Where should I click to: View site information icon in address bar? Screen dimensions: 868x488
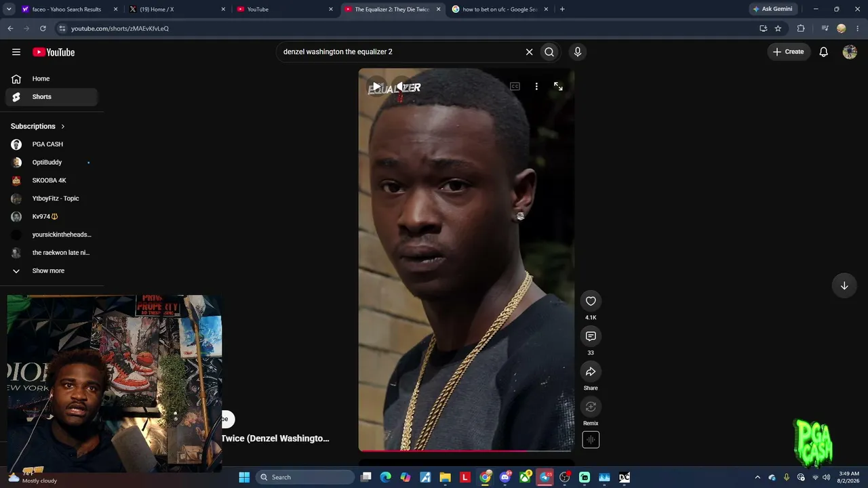click(x=62, y=28)
